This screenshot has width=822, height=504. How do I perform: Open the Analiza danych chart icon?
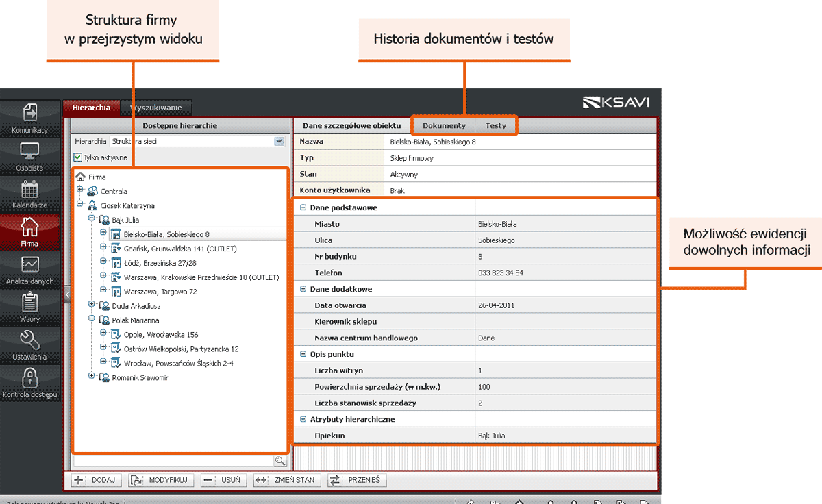(x=30, y=265)
